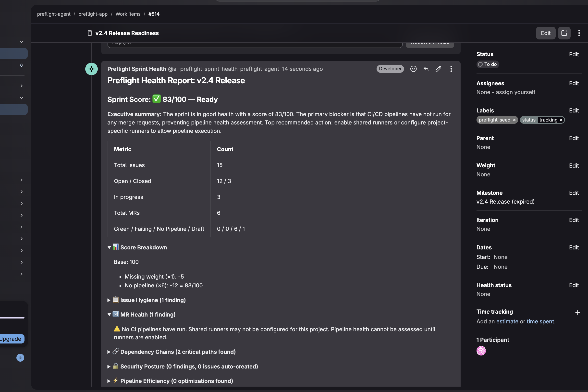Open the work item's header more actions menu

click(x=579, y=33)
